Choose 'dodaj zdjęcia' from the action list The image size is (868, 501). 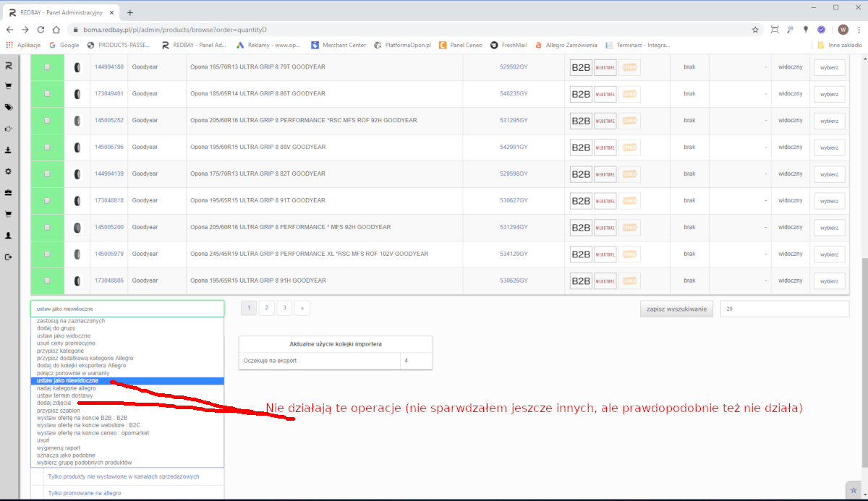[54, 403]
